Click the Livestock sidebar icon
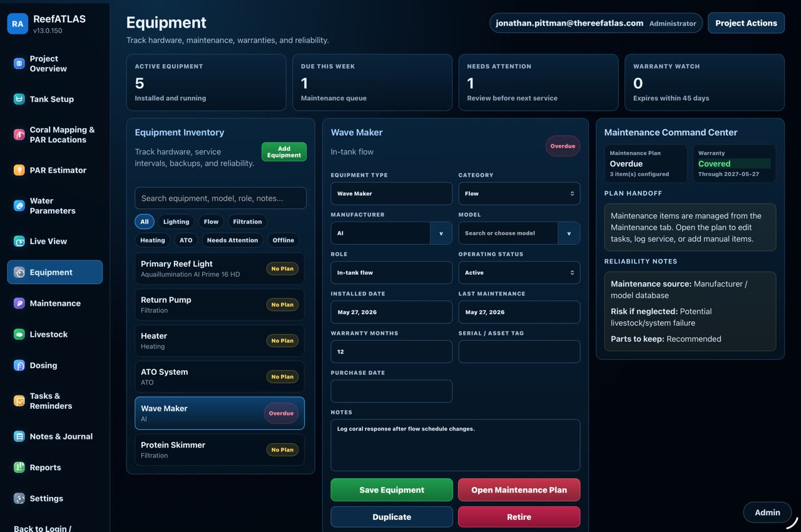This screenshot has width=801, height=532. [19, 334]
